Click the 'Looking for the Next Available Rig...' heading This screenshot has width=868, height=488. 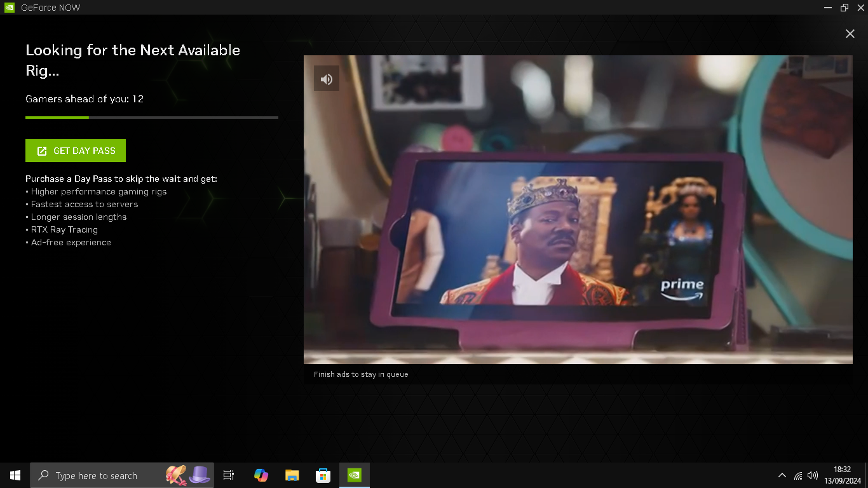click(x=133, y=60)
